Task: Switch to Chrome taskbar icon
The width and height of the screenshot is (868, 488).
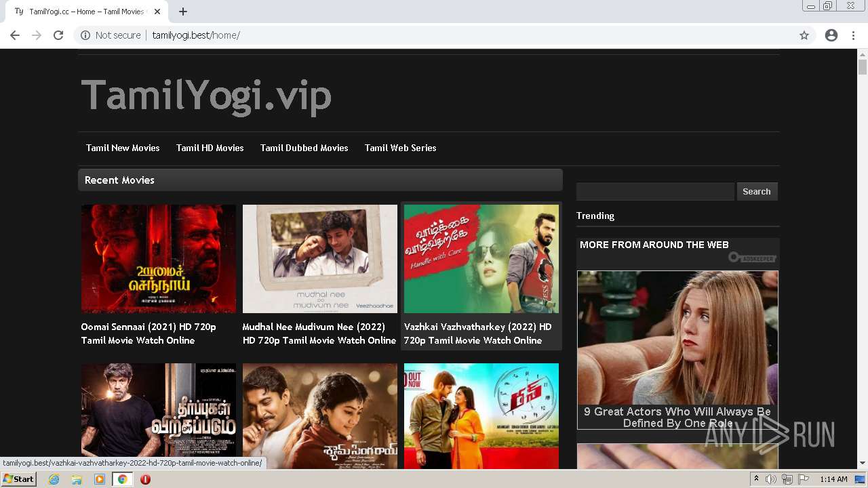Action: pyautogui.click(x=122, y=479)
